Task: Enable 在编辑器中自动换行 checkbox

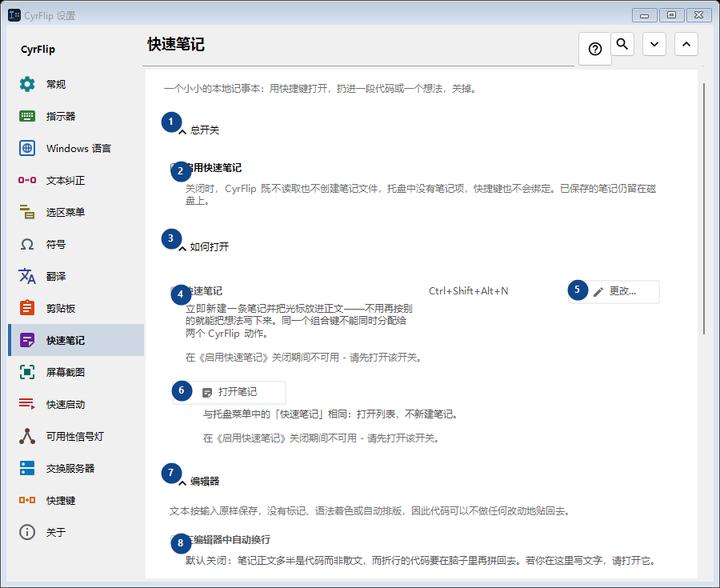Action: pos(174,539)
